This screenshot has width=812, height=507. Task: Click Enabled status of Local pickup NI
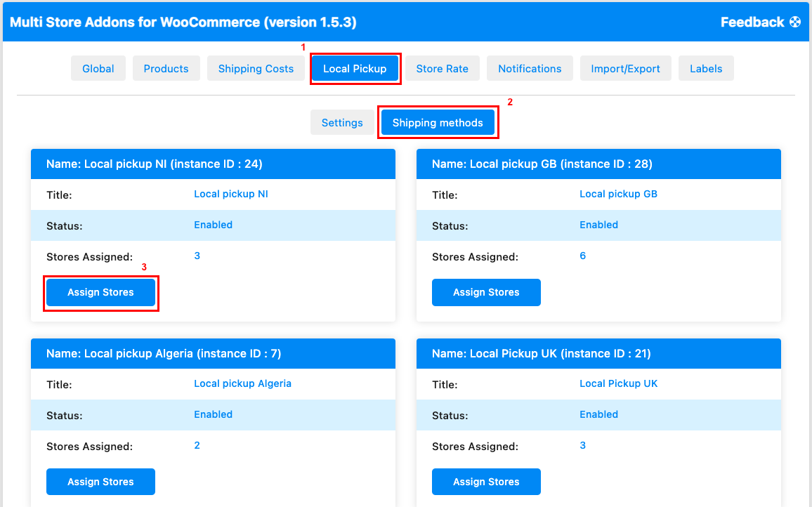[214, 225]
